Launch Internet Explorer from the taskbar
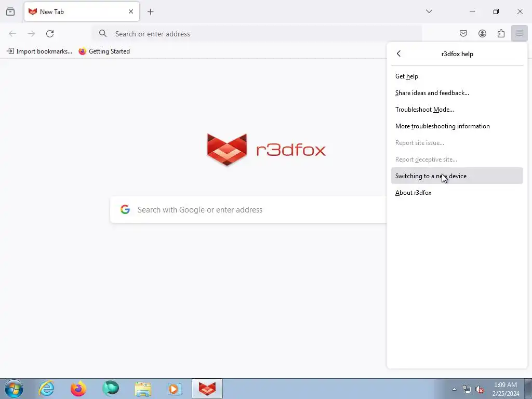 pyautogui.click(x=46, y=389)
